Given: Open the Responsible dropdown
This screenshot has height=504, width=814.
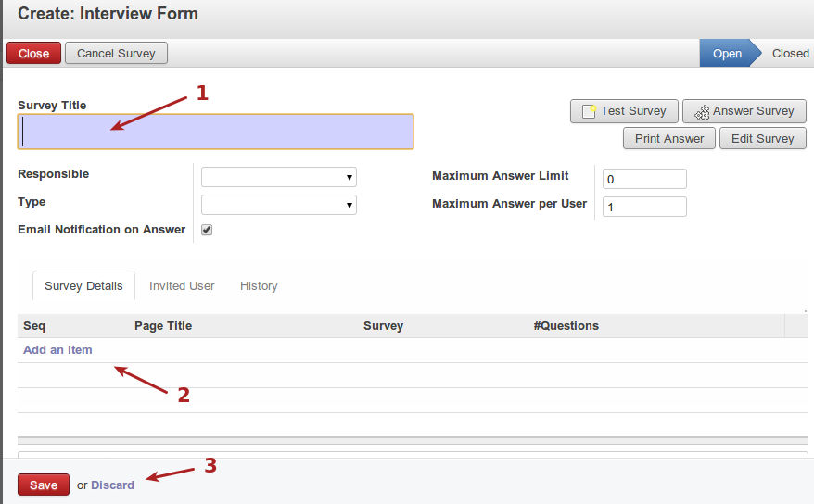Looking at the screenshot, I should point(278,177).
